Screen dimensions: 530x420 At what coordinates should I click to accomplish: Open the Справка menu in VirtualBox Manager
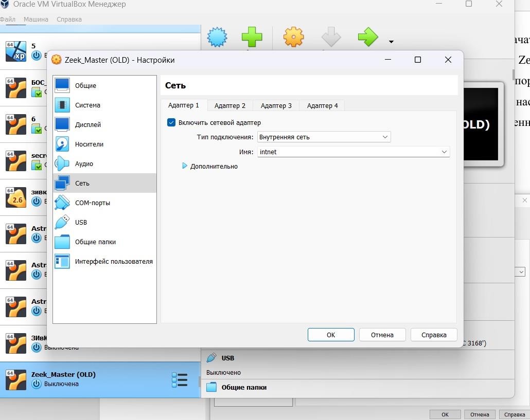(x=69, y=19)
